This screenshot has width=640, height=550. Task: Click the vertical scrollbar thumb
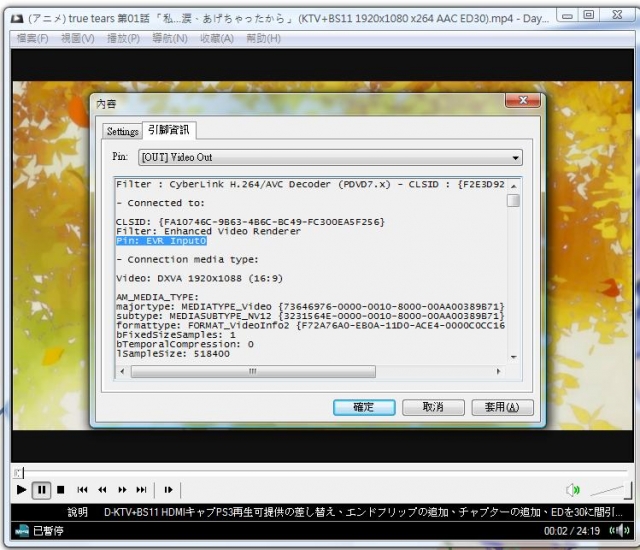pos(513,200)
